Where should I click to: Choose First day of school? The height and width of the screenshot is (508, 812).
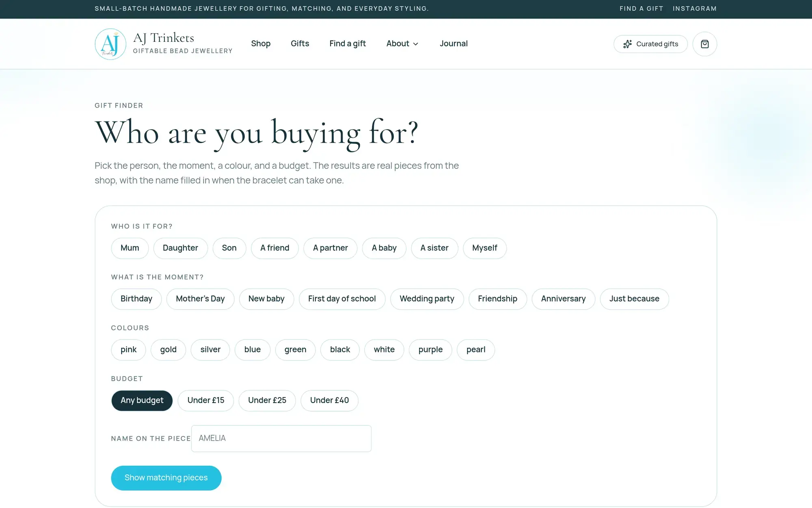(x=342, y=299)
